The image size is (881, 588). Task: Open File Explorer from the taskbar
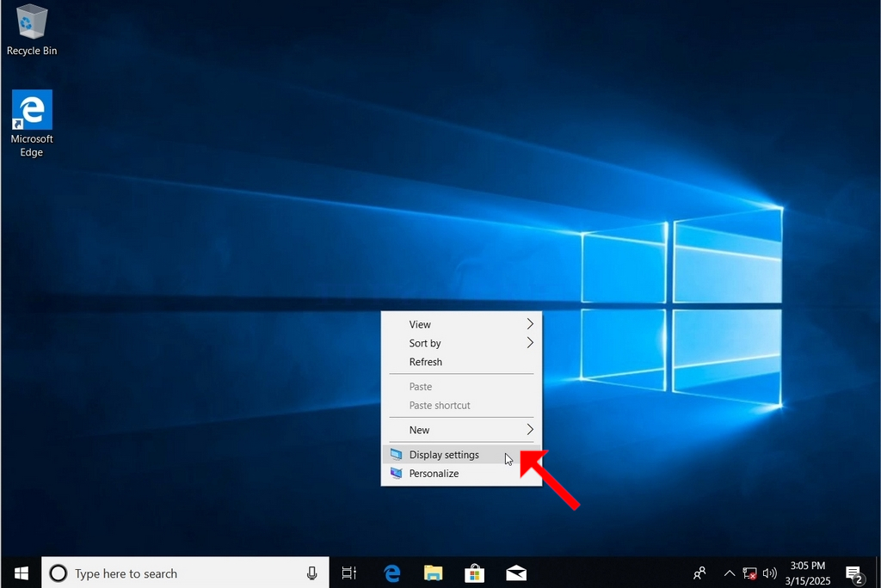tap(434, 573)
